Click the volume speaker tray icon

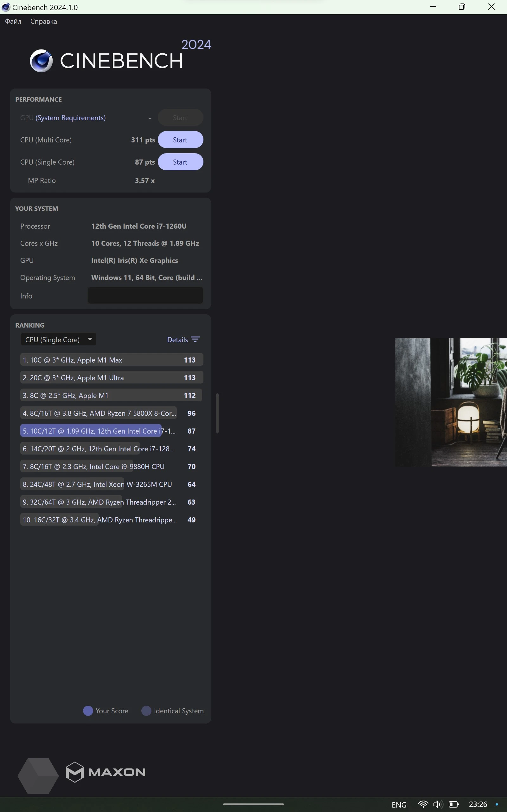(437, 804)
